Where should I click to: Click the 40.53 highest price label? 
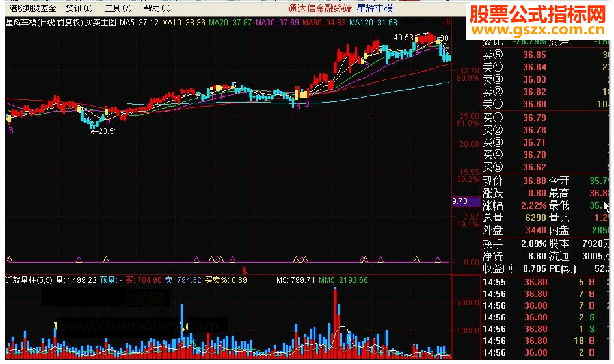[403, 38]
